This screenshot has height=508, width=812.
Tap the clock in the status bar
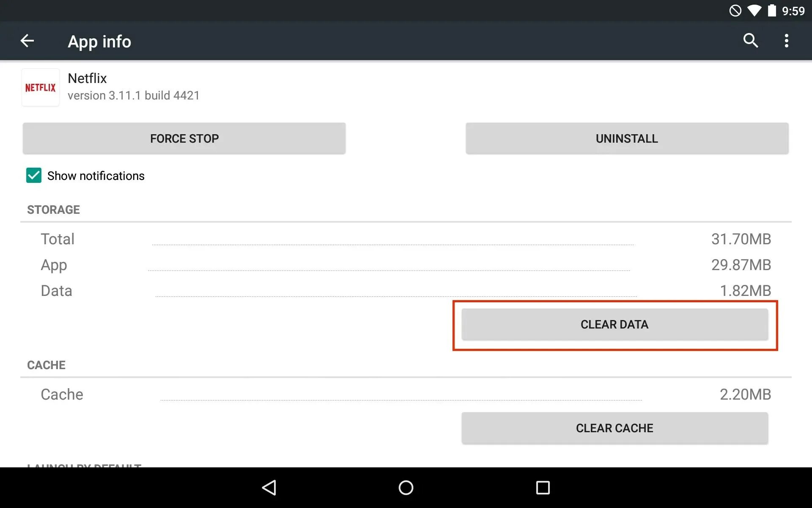[793, 11]
